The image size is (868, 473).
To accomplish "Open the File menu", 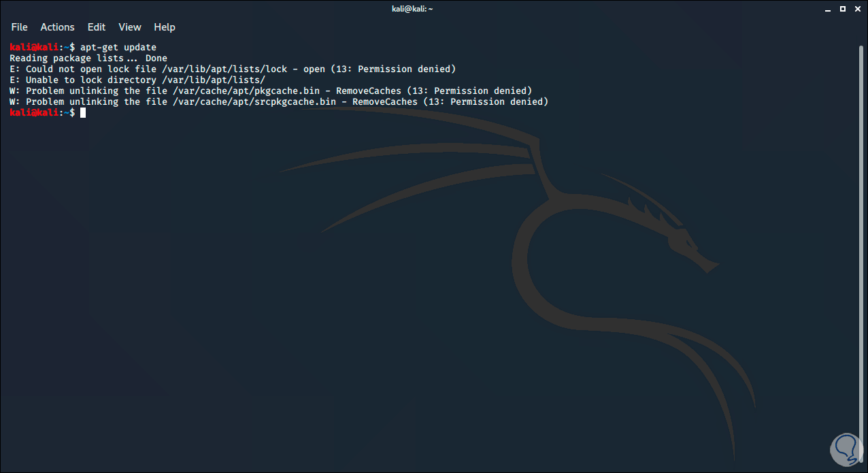I will [x=19, y=27].
